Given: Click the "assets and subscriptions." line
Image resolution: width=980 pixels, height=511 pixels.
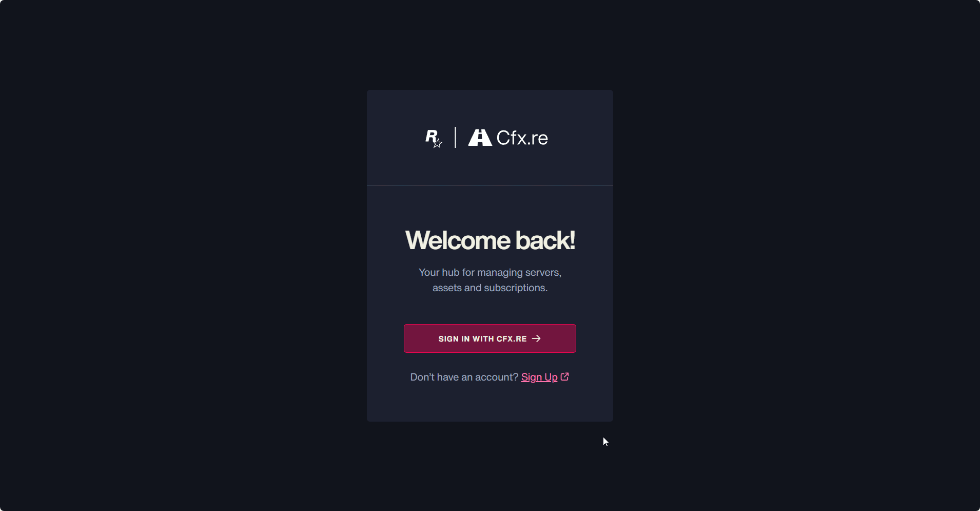Looking at the screenshot, I should tap(490, 288).
